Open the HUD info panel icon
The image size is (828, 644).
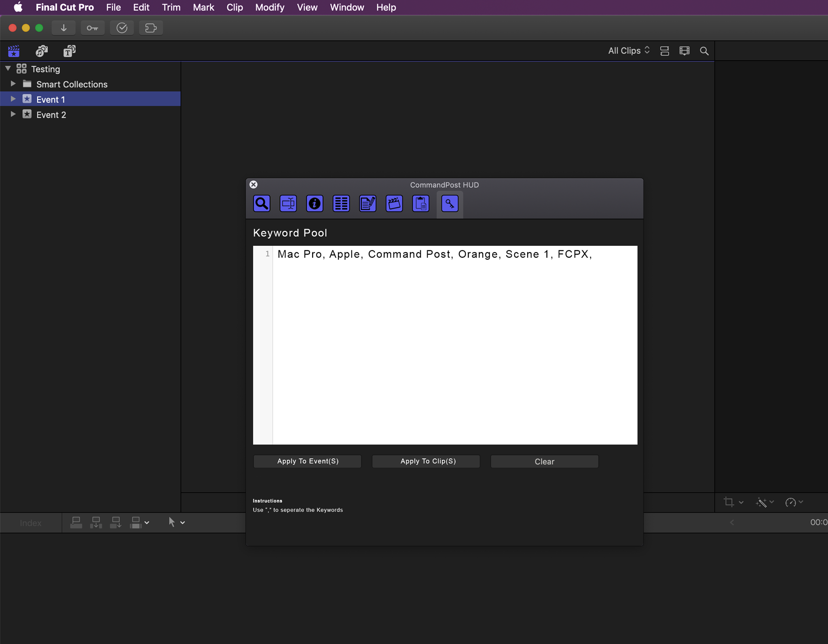(x=315, y=203)
